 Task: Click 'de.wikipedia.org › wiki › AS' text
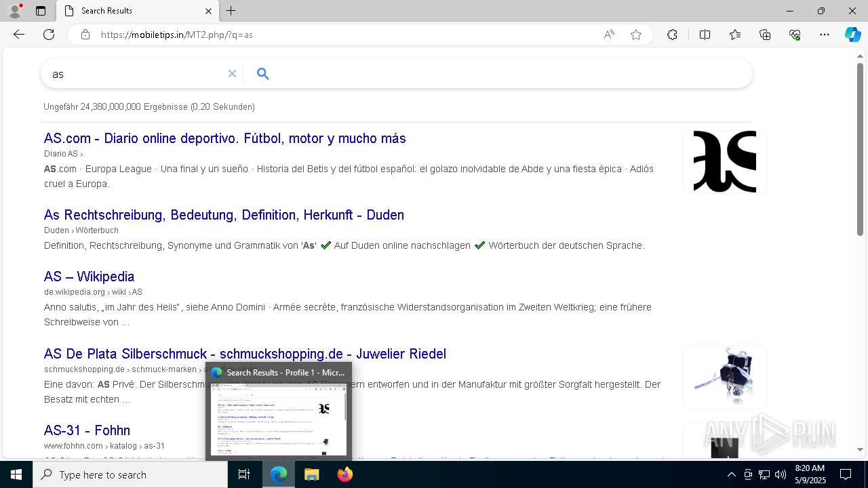(93, 292)
